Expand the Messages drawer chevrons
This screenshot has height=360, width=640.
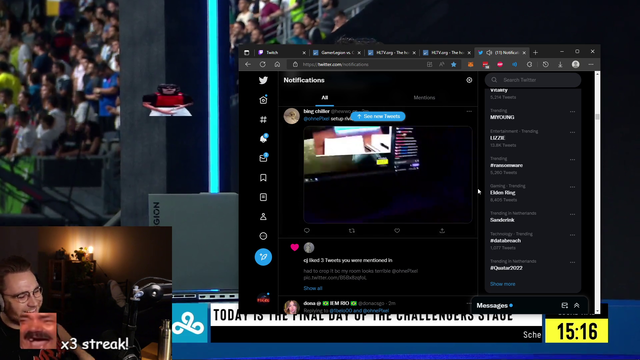pos(577,305)
